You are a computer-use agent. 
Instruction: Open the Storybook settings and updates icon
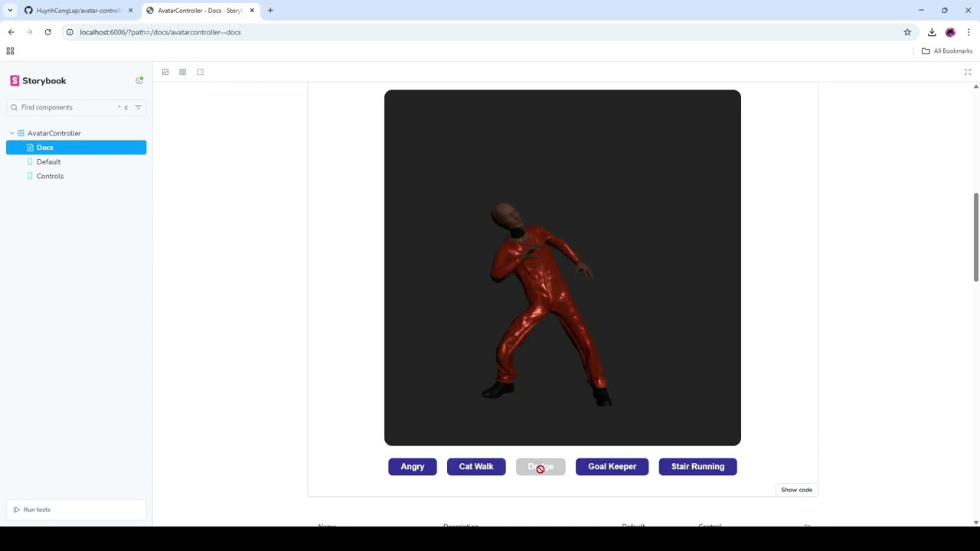coord(139,80)
